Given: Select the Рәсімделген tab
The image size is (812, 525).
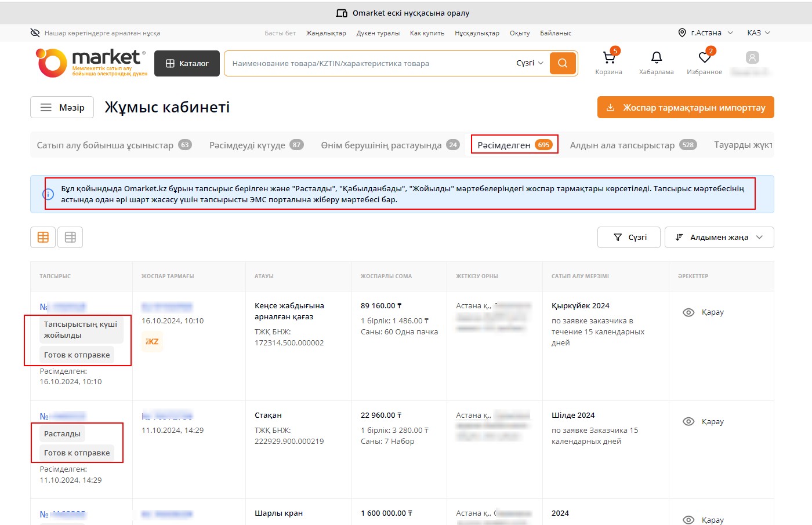Looking at the screenshot, I should coord(514,145).
